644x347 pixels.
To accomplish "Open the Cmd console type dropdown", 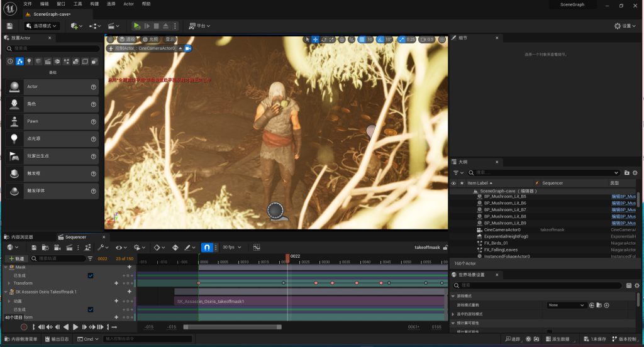I will coord(88,339).
